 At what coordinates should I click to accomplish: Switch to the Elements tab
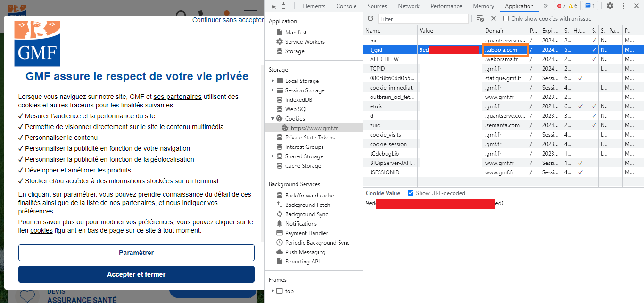pyautogui.click(x=314, y=6)
